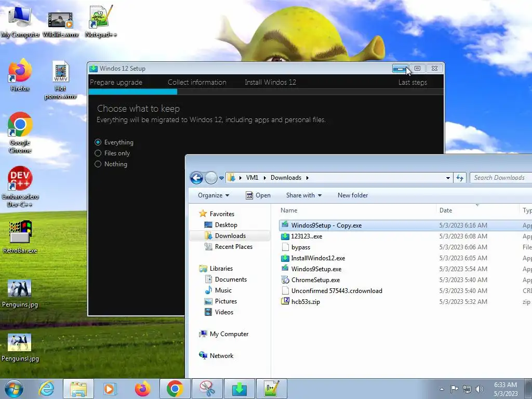Select the bypass file icon

(x=285, y=247)
